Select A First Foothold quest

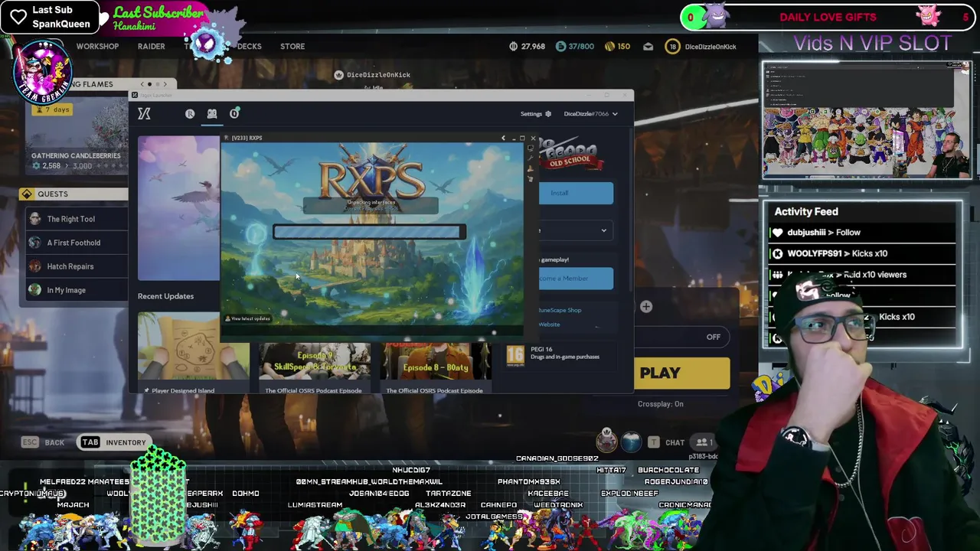pos(75,243)
